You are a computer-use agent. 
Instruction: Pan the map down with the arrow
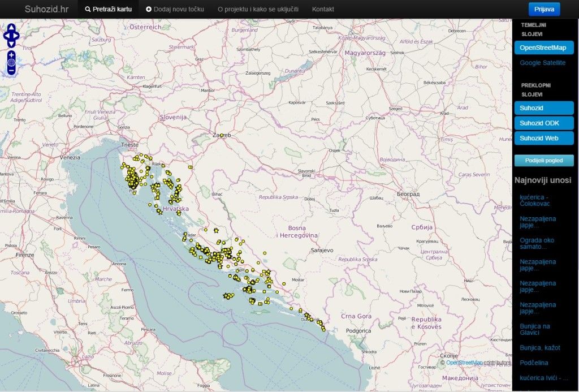pos(11,44)
